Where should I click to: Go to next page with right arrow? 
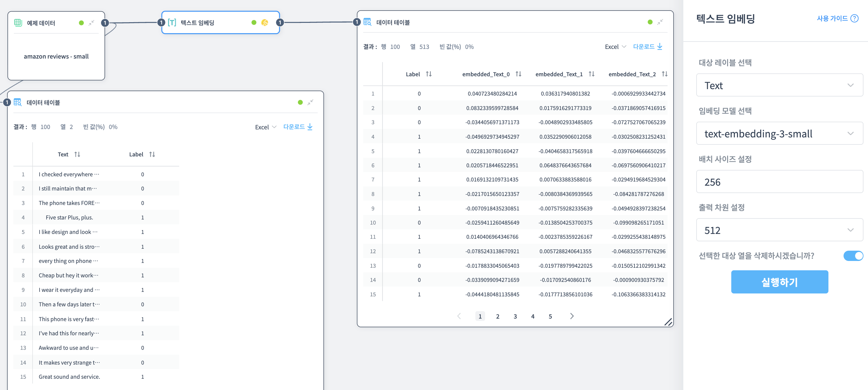571,316
